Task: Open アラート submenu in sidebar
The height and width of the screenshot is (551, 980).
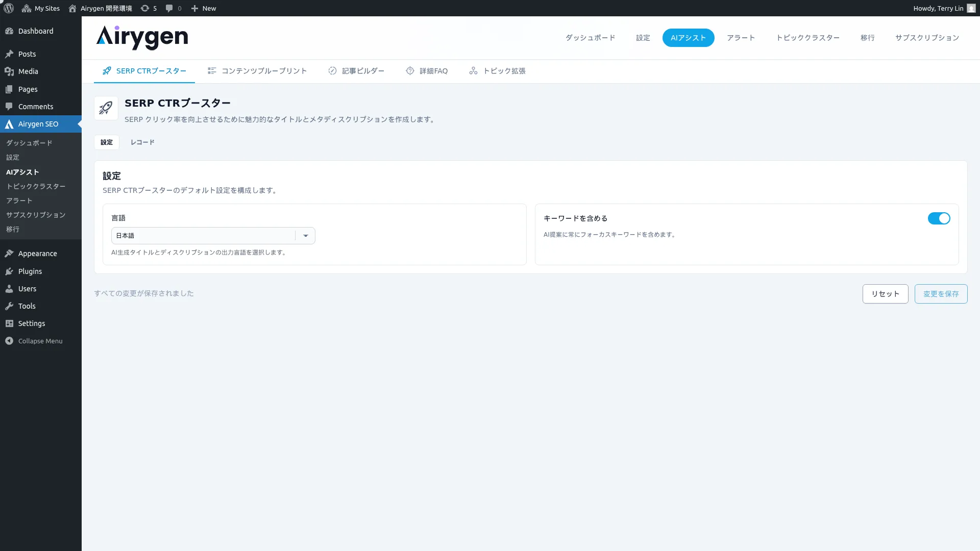Action: (19, 201)
